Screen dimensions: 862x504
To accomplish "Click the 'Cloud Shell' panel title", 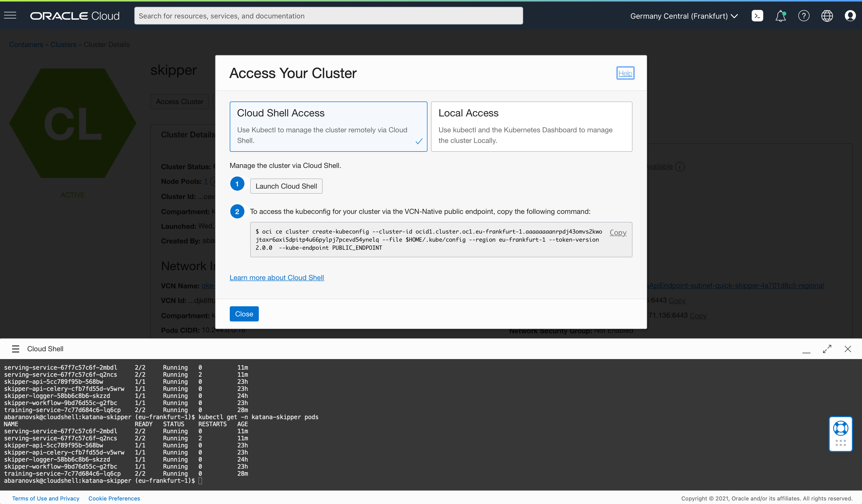I will click(45, 349).
